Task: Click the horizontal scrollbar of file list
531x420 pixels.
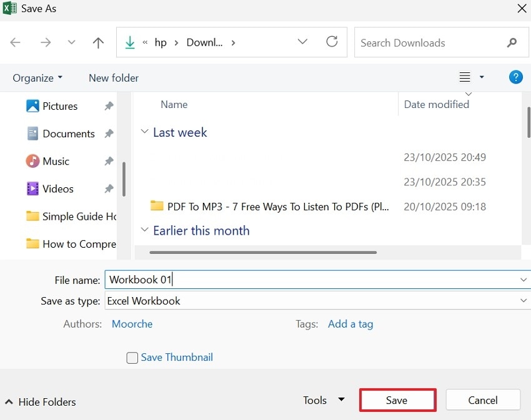Action: (263, 253)
